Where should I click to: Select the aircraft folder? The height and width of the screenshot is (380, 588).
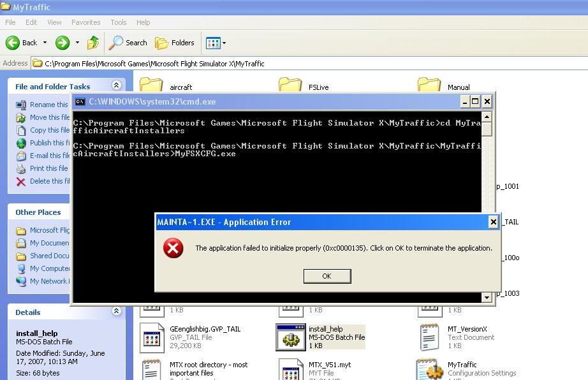point(166,85)
